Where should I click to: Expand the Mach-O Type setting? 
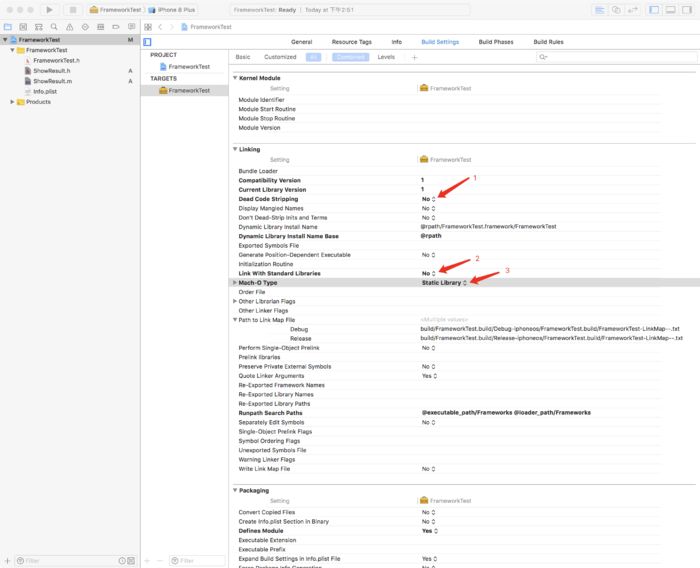(x=235, y=283)
